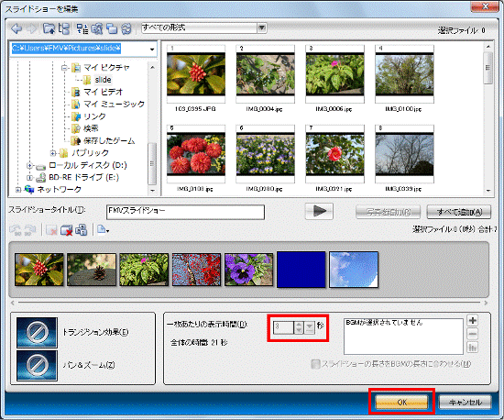Click the transition effect none icon
Viewport: 504px width, 420px height.
click(37, 333)
